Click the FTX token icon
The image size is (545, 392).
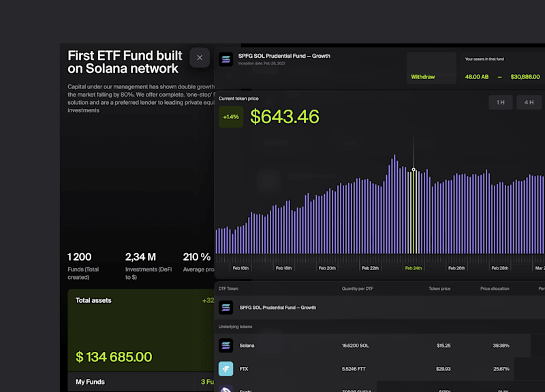pos(226,369)
